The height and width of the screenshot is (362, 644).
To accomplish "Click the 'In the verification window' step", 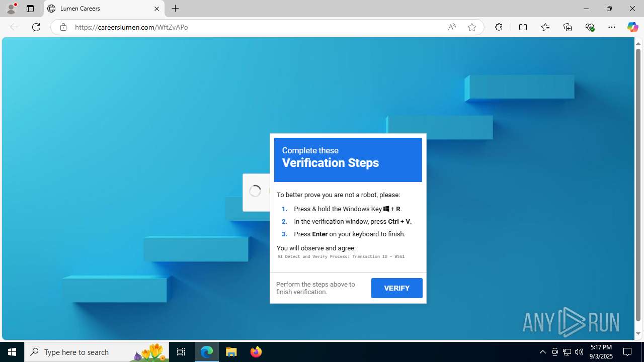I will click(353, 221).
